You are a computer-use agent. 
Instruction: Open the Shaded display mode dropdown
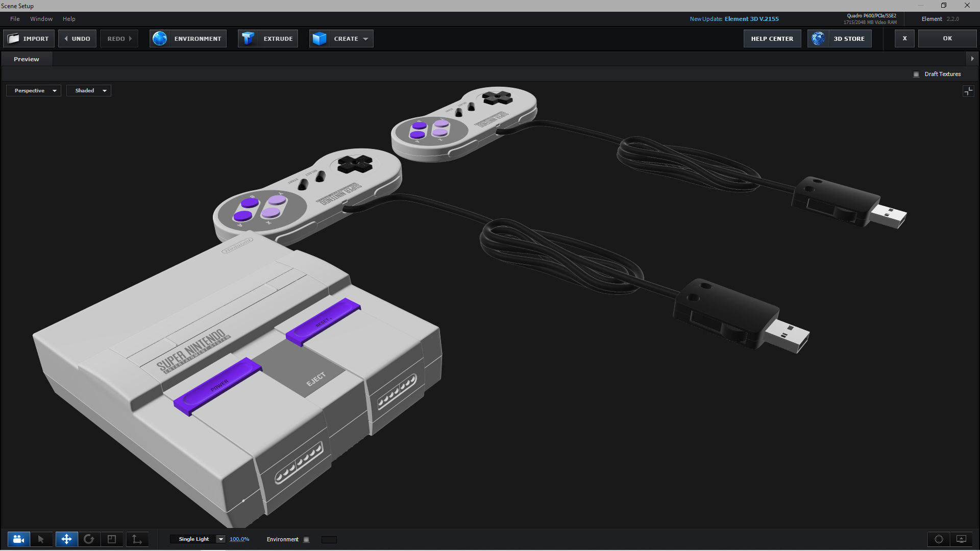pos(89,90)
